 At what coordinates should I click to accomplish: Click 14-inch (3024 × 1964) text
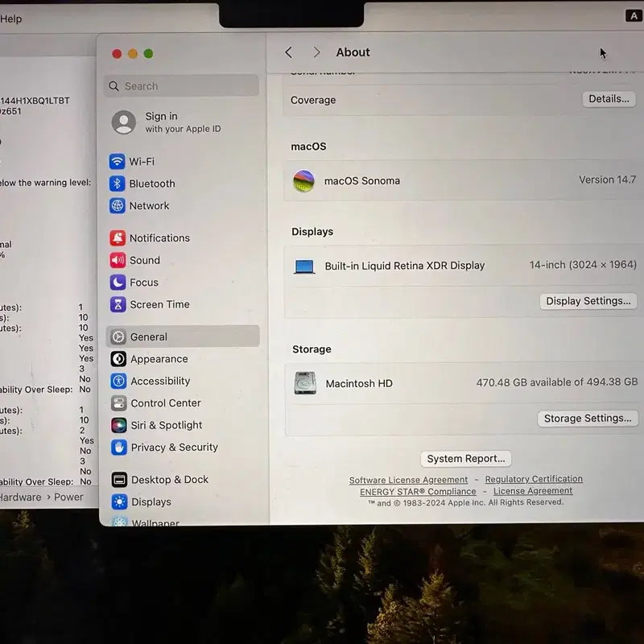click(583, 265)
